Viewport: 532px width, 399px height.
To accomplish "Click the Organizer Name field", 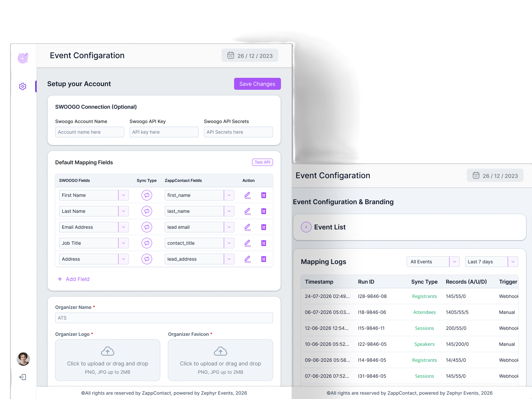I will point(164,318).
